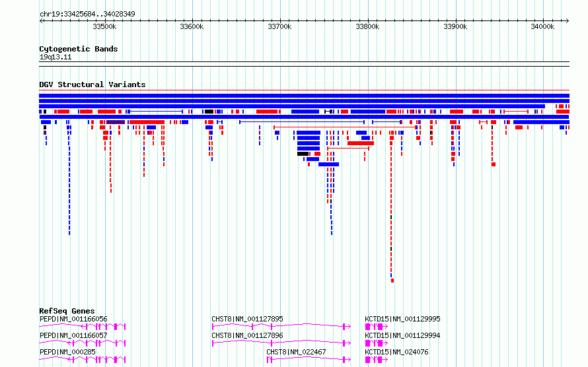The height and width of the screenshot is (367, 588).
Task: Click the 19q13.11 band label
Action: click(55, 57)
